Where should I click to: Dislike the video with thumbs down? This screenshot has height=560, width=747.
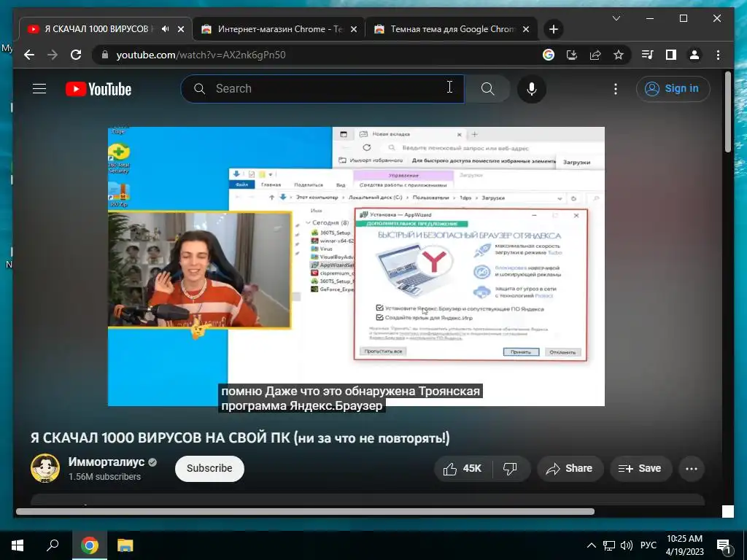click(x=510, y=469)
